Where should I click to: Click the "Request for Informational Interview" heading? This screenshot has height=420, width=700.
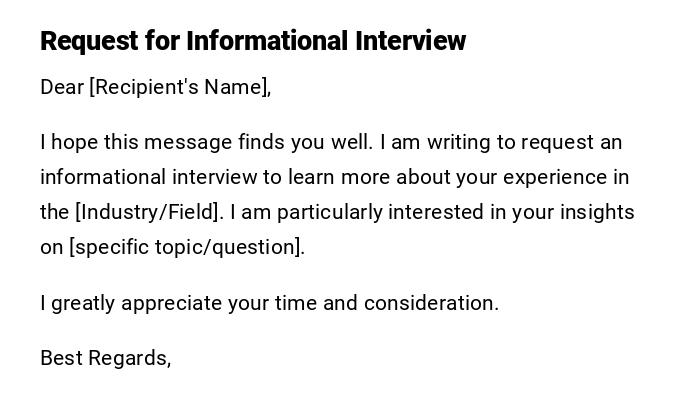click(253, 41)
